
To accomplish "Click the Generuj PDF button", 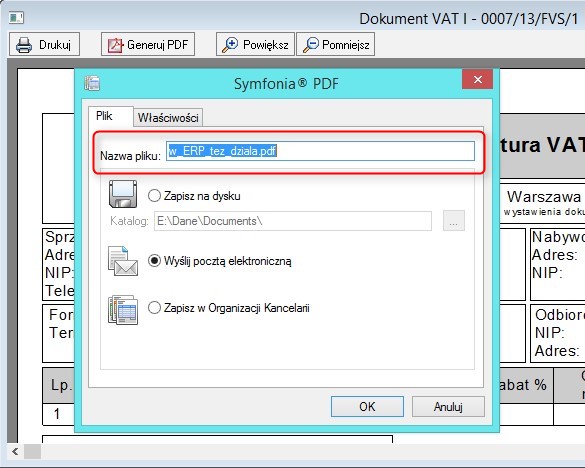I will pos(148,44).
